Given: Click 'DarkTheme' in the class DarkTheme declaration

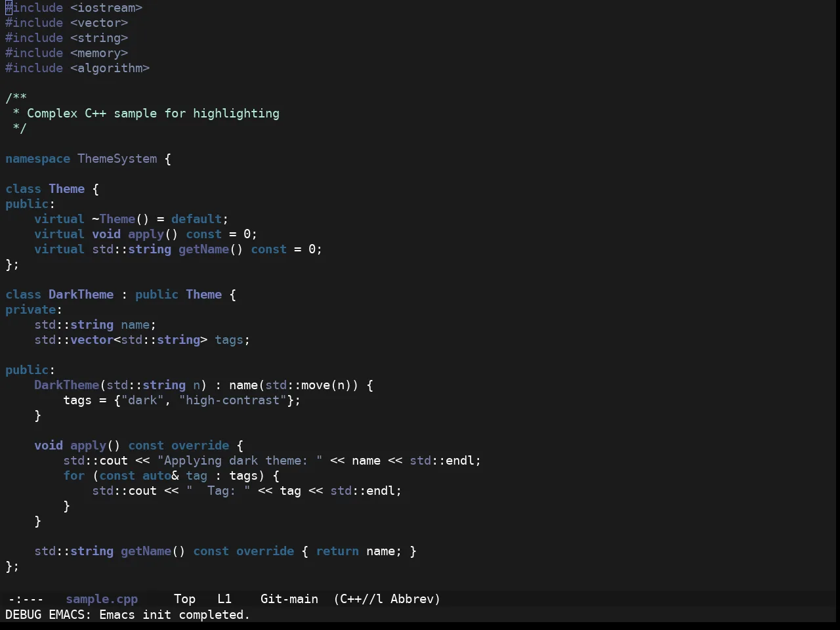Looking at the screenshot, I should [81, 295].
